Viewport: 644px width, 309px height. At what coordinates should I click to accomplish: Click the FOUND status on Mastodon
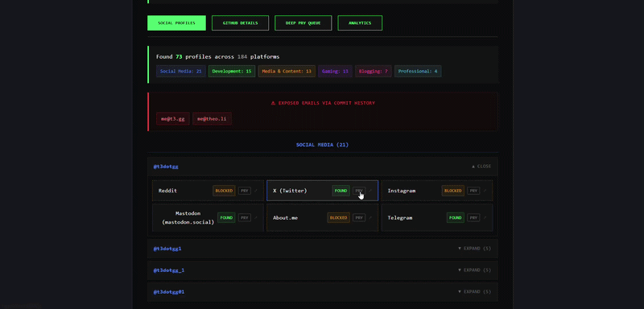click(226, 218)
